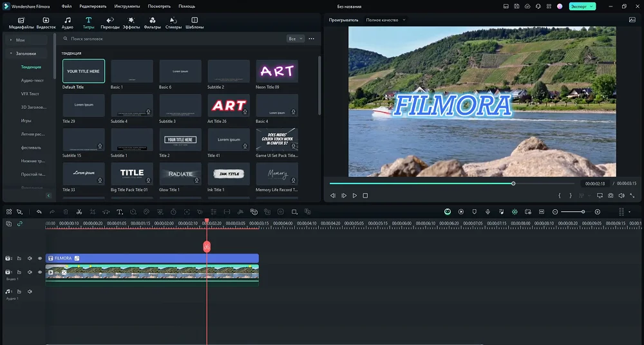Open the Помощь menu
Image resolution: width=644 pixels, height=345 pixels.
click(x=187, y=6)
